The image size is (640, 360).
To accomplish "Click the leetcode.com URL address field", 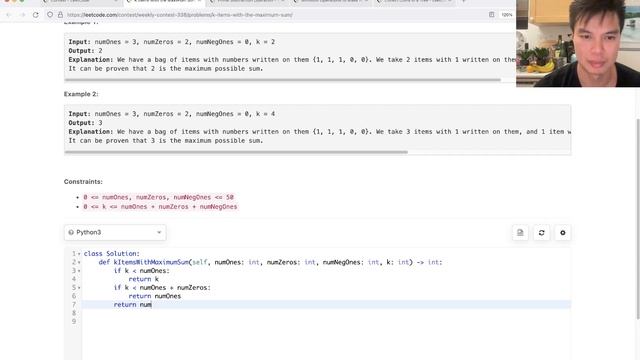I will coord(180,15).
